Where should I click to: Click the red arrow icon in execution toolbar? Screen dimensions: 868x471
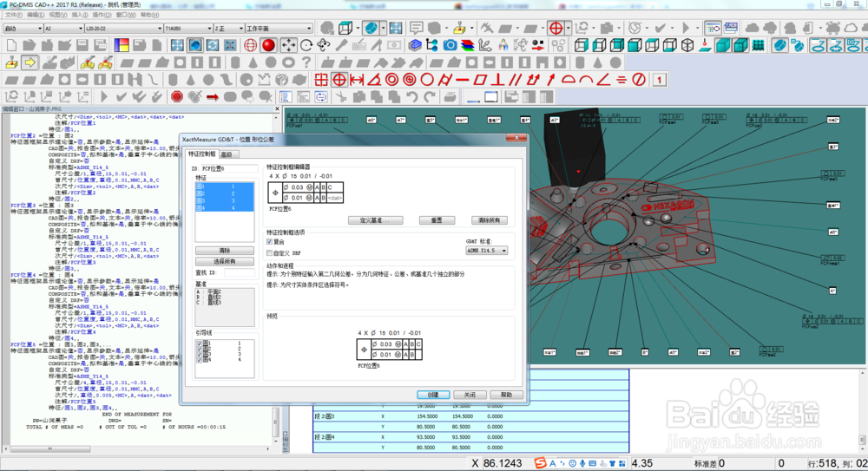click(212, 97)
